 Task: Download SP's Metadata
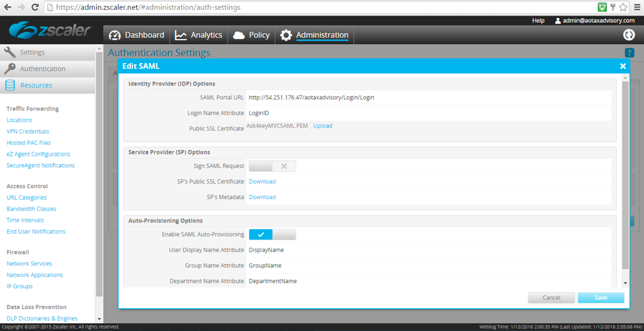pos(262,197)
